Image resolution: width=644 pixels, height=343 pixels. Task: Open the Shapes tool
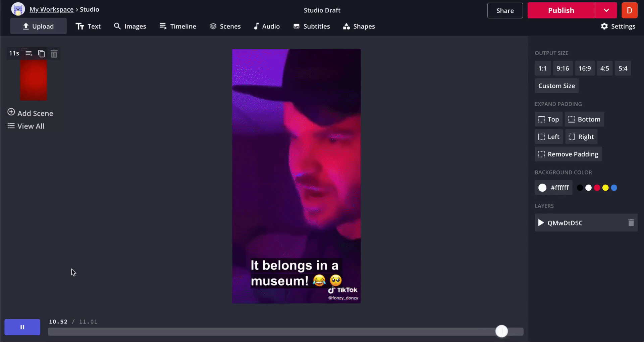[359, 26]
